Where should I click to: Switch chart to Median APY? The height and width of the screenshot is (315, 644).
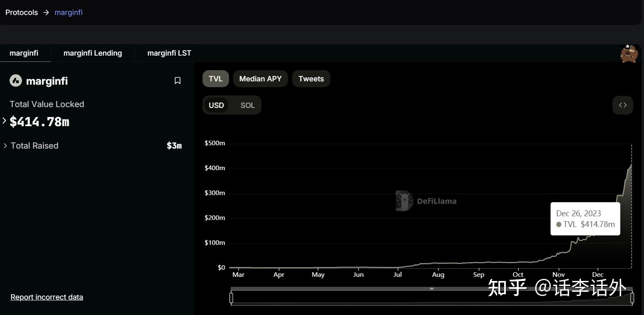(261, 78)
